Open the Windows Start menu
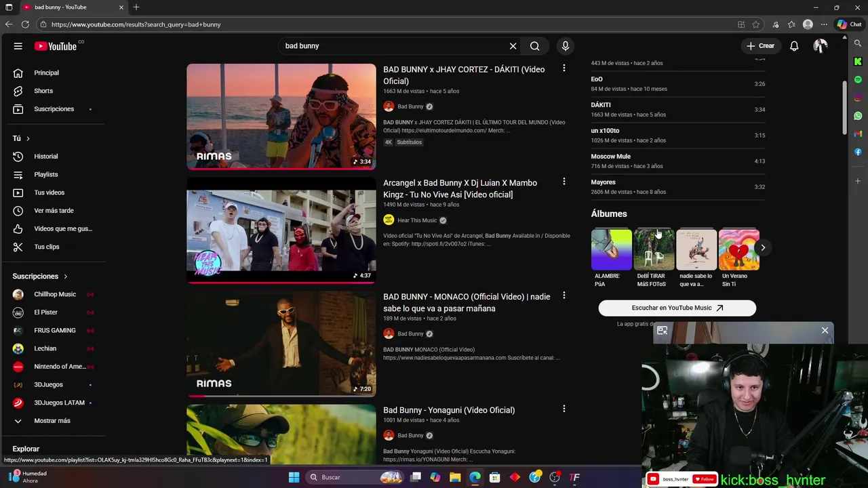Viewport: 868px width, 488px height. [x=294, y=477]
